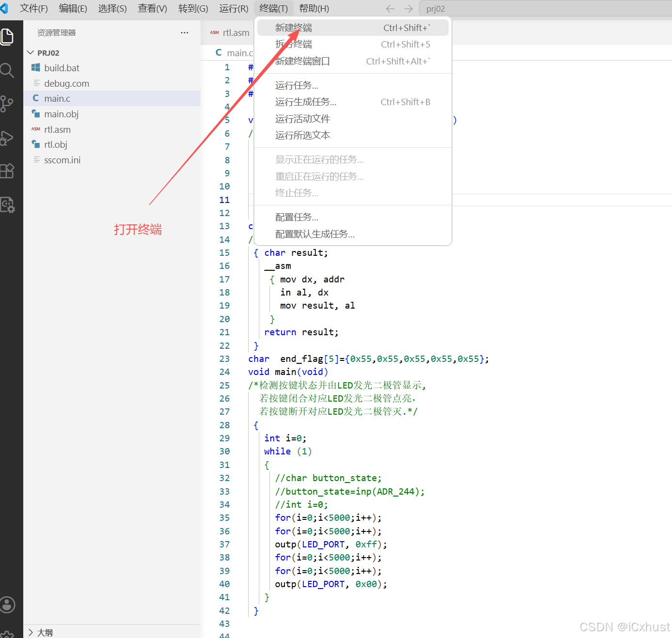Click the "while (1)" code line
The height and width of the screenshot is (638, 672).
(288, 451)
